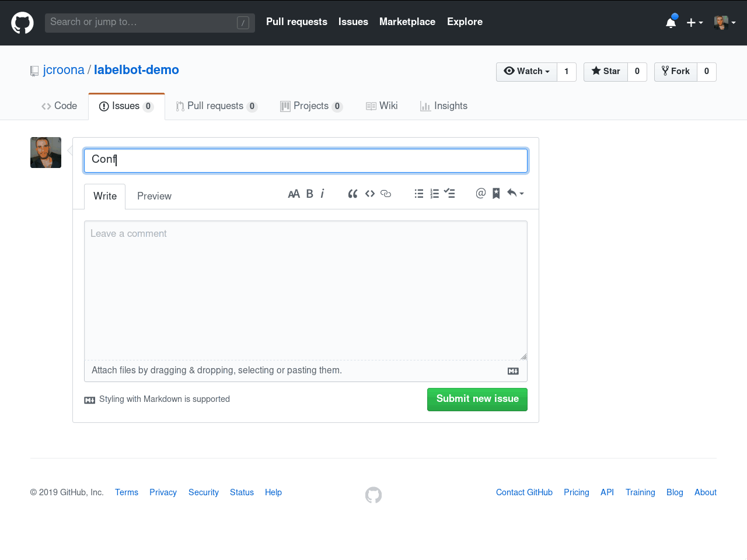Open the API footer link
The image size is (747, 560).
point(607,493)
